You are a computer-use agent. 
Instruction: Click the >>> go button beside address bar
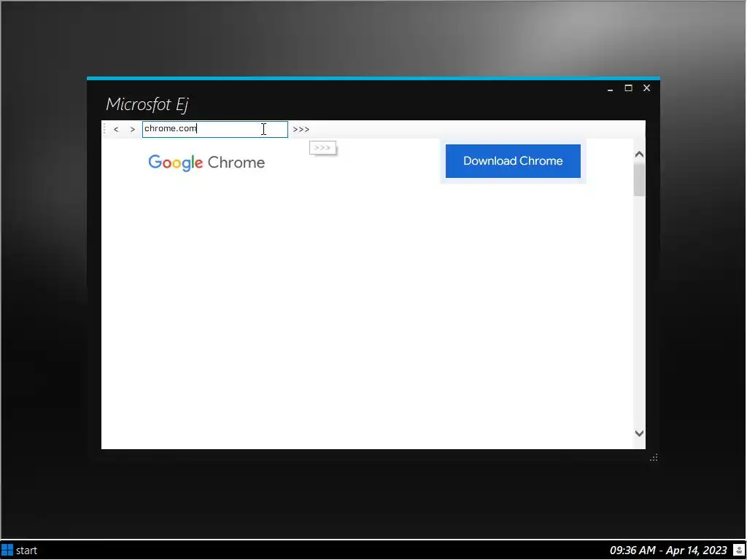coord(301,130)
